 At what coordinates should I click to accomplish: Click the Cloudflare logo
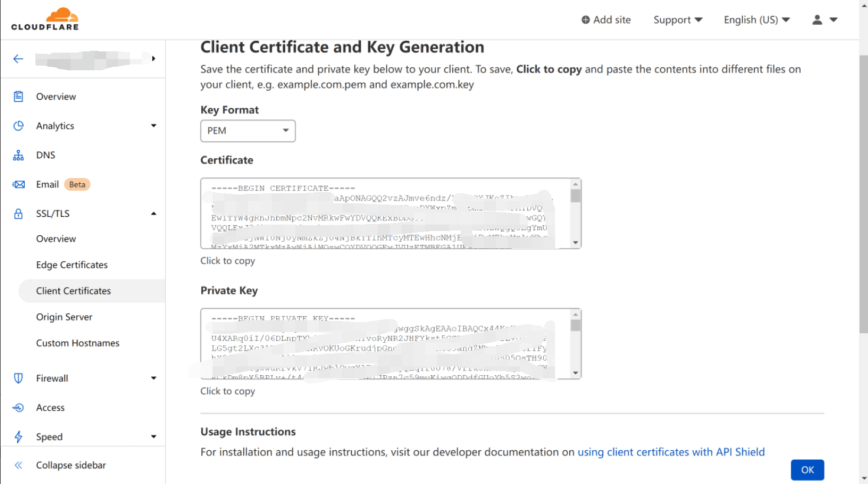tap(45, 18)
